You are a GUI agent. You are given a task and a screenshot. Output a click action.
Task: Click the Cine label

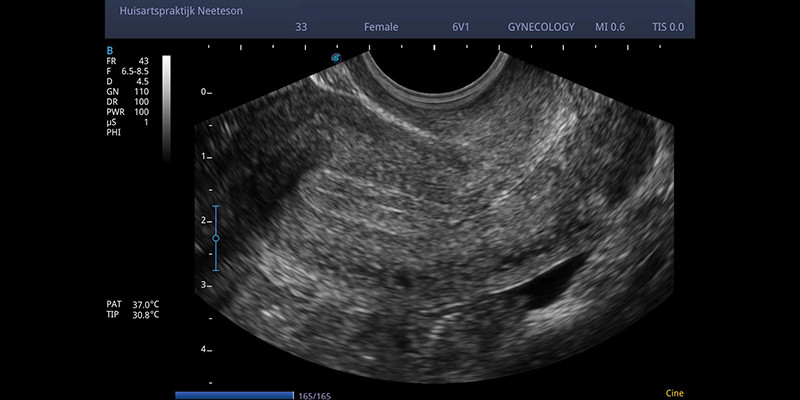(x=674, y=393)
